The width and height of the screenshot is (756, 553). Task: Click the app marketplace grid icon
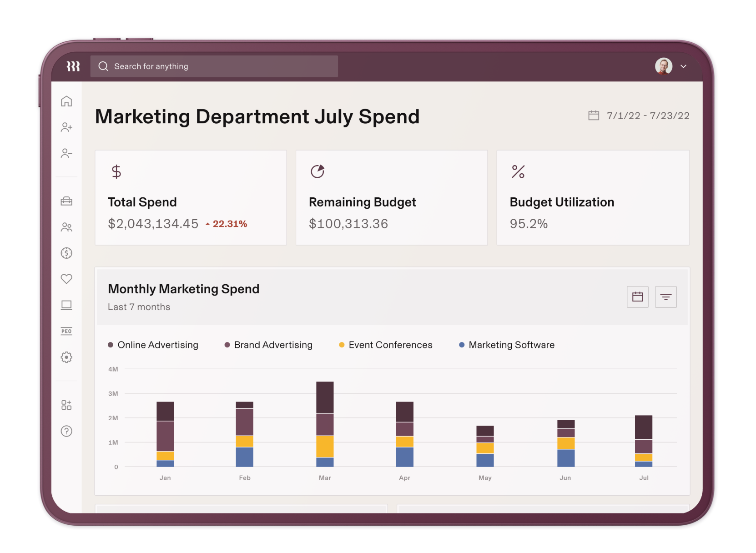click(66, 405)
